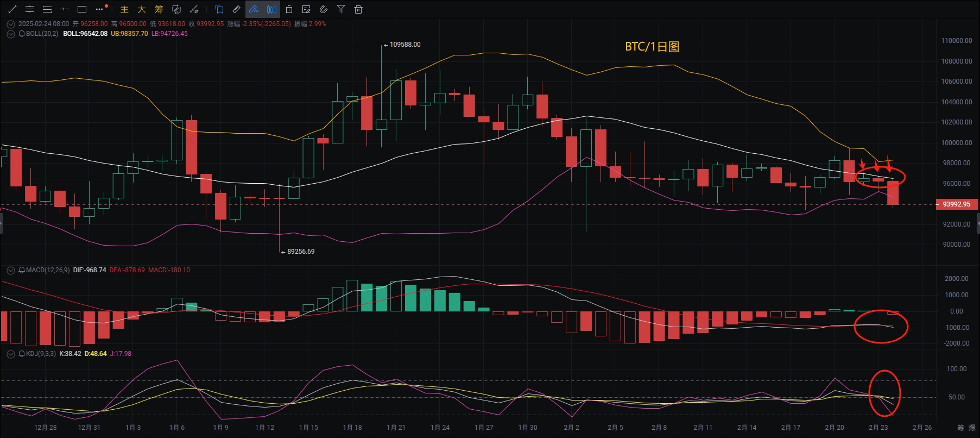The image size is (980, 438).
Task: Toggle the 主 main-force indicator
Action: [x=124, y=9]
